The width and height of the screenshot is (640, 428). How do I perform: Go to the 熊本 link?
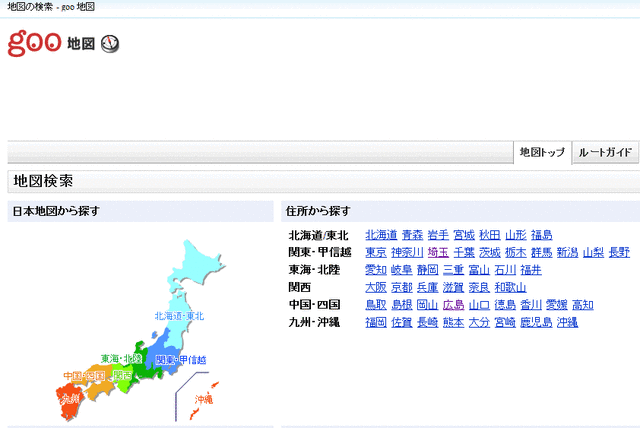453,322
